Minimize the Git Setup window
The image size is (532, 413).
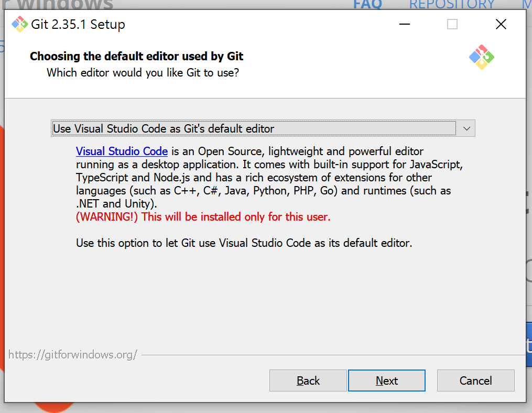pyautogui.click(x=405, y=24)
